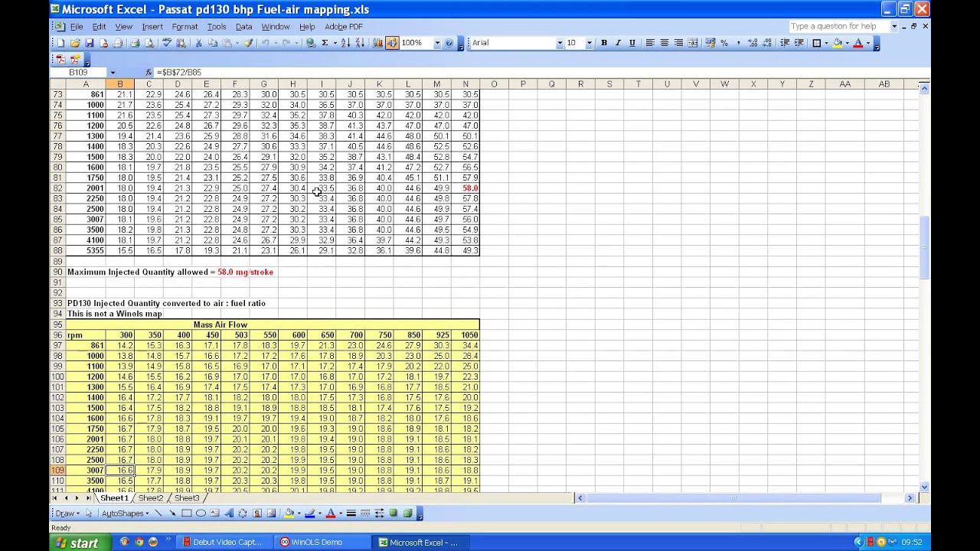Expand the Name Box dropdown arrow
This screenshot has height=551, width=980.
113,72
